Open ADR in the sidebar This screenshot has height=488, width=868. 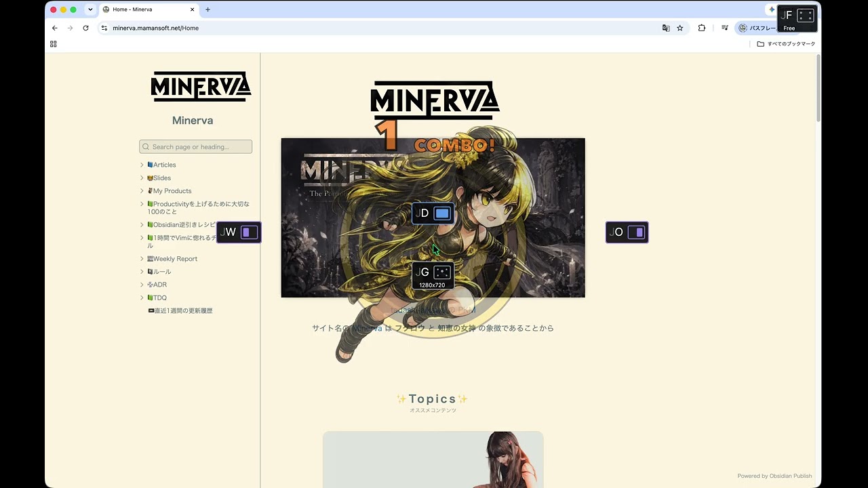[x=157, y=285]
